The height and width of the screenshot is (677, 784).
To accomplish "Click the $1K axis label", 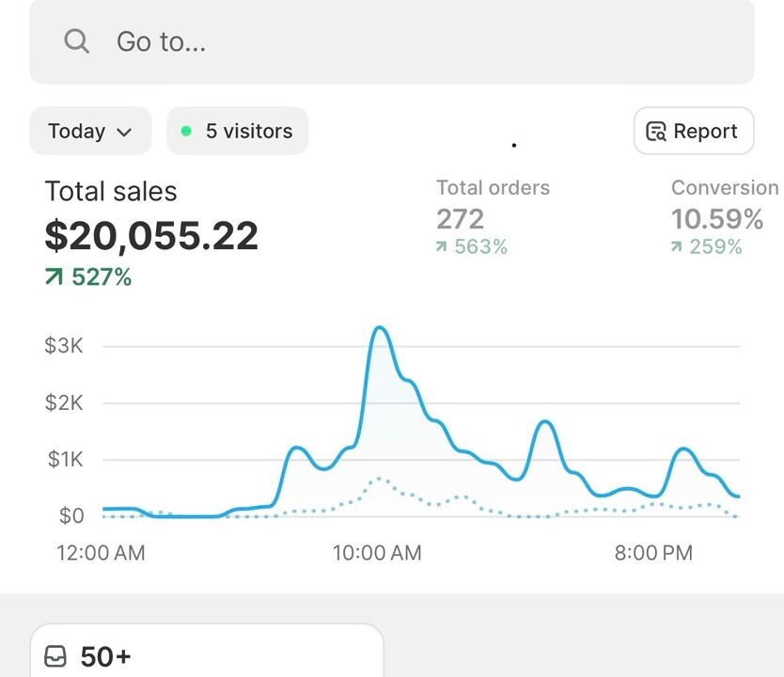I will click(65, 459).
